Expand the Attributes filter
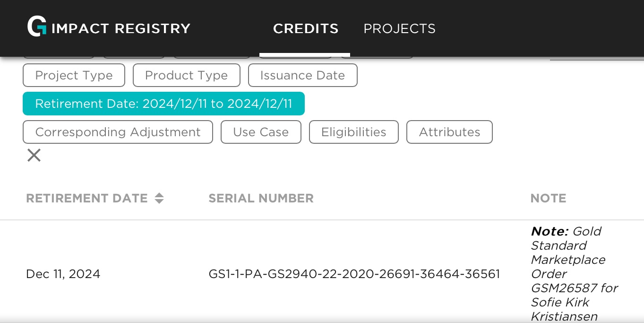 point(449,132)
